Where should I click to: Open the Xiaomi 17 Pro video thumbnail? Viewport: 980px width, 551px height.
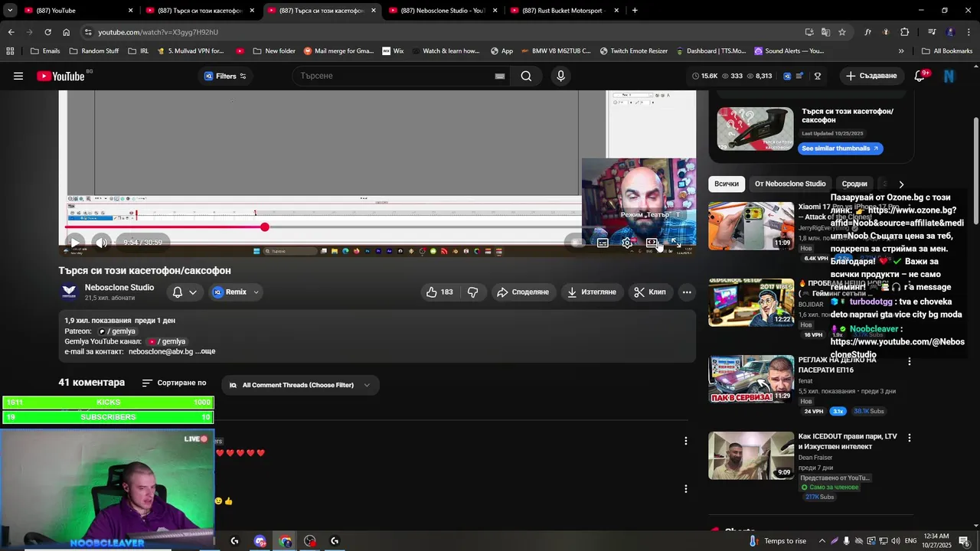[x=751, y=226]
